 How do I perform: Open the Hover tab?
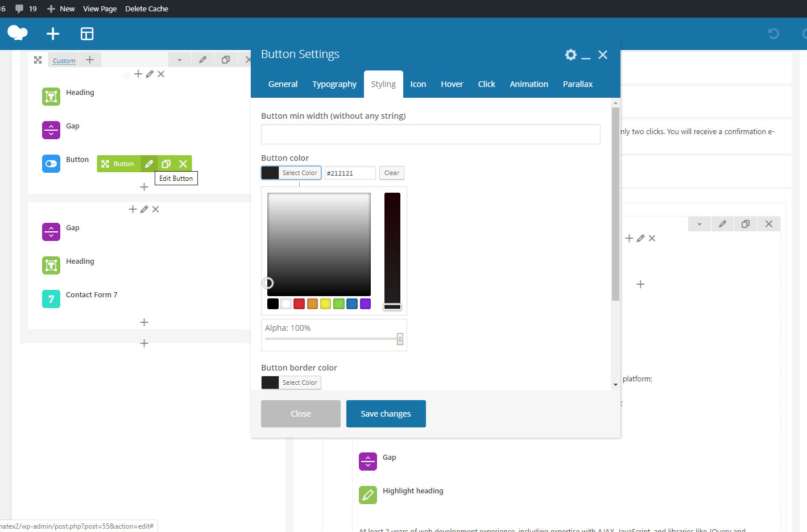pyautogui.click(x=452, y=84)
